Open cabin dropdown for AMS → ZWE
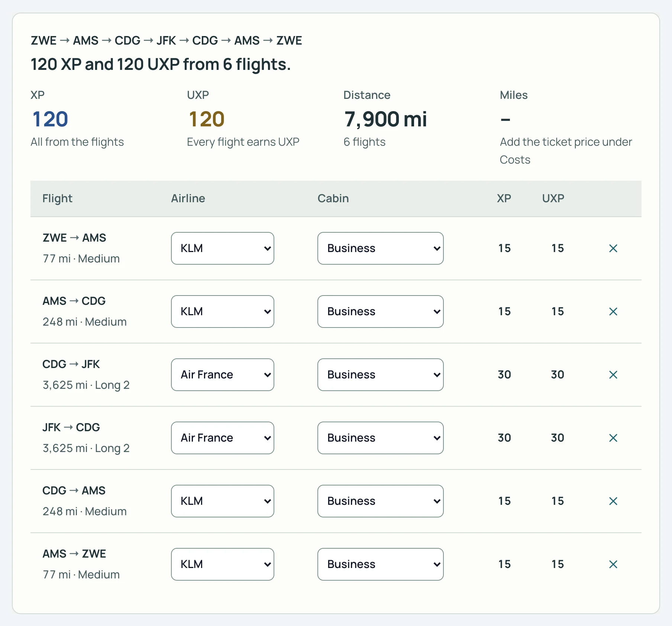Image resolution: width=672 pixels, height=626 pixels. [x=381, y=564]
